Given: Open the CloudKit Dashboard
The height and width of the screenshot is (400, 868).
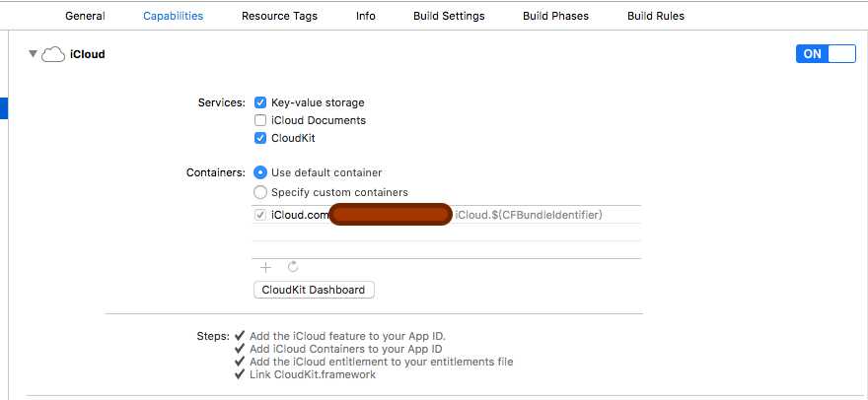Looking at the screenshot, I should coord(314,290).
